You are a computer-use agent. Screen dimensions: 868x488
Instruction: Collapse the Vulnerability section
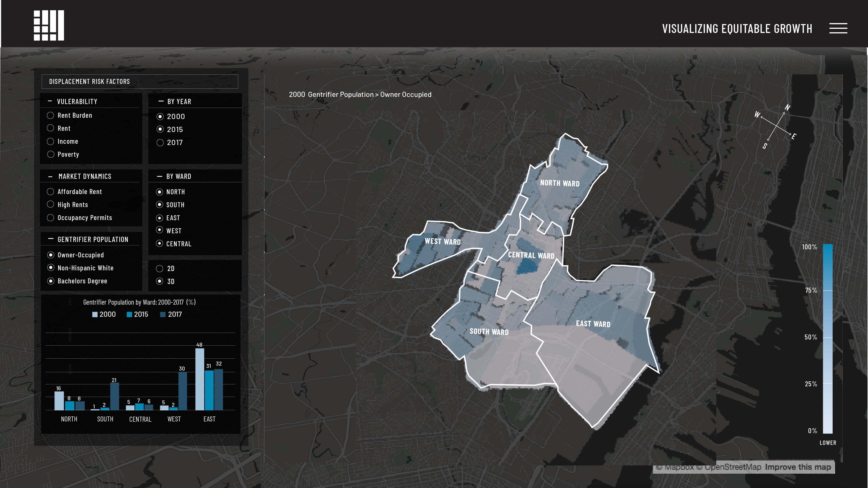pos(50,101)
